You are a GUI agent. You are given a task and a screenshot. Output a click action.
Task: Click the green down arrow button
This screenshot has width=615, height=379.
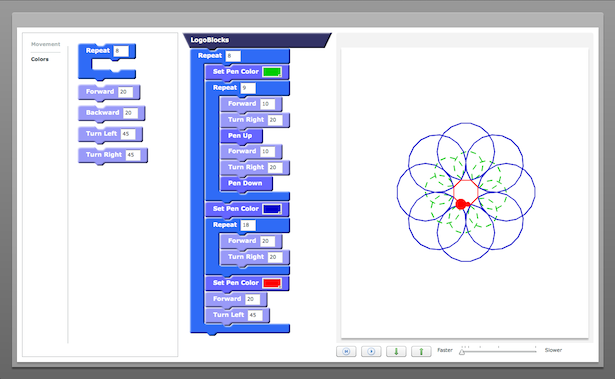pos(396,351)
